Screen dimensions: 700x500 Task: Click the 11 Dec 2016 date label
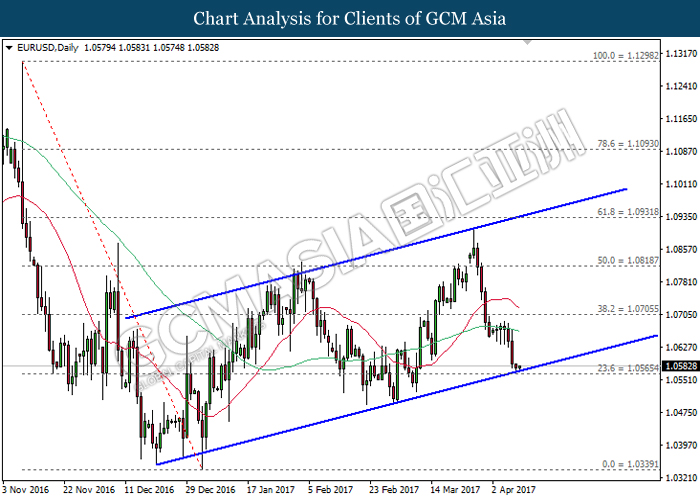(150, 490)
